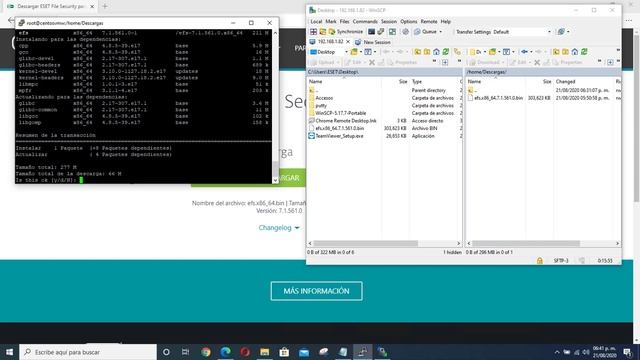Open the Local menu in WinSCP

coord(316,22)
